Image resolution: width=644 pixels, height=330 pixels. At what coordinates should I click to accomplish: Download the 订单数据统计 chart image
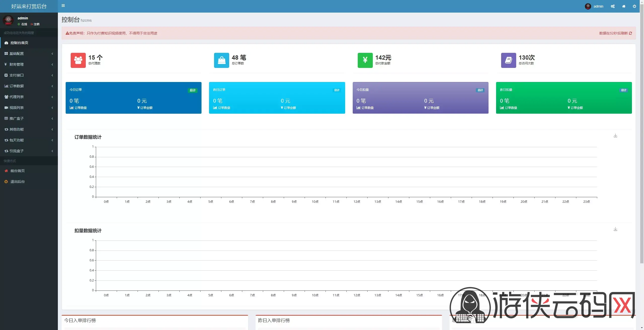[615, 136]
